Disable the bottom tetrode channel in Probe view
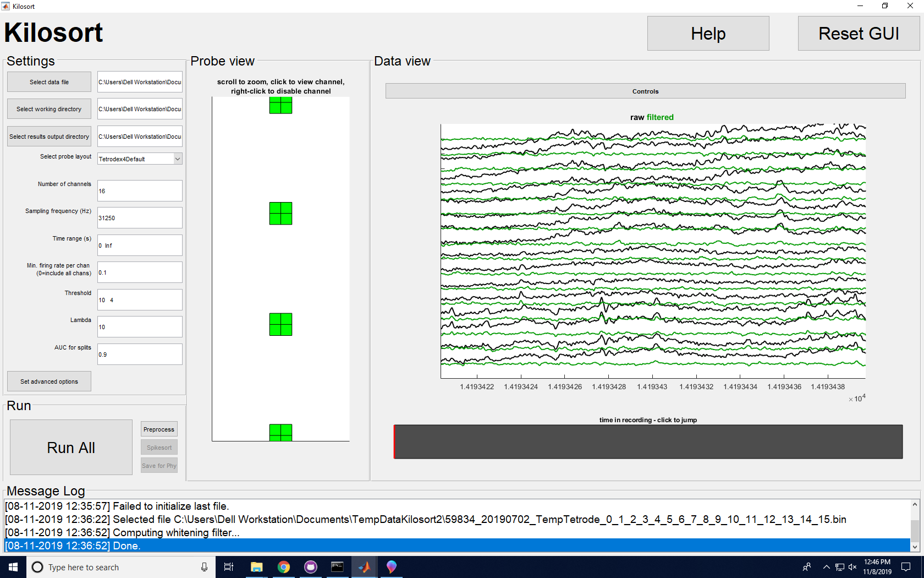Viewport: 924px width, 578px height. [280, 433]
